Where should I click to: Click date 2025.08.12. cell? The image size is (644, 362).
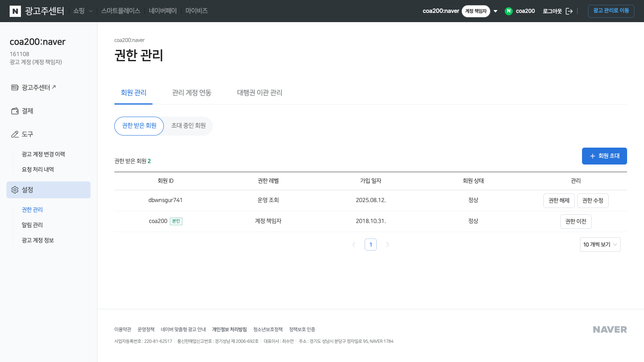point(371,200)
